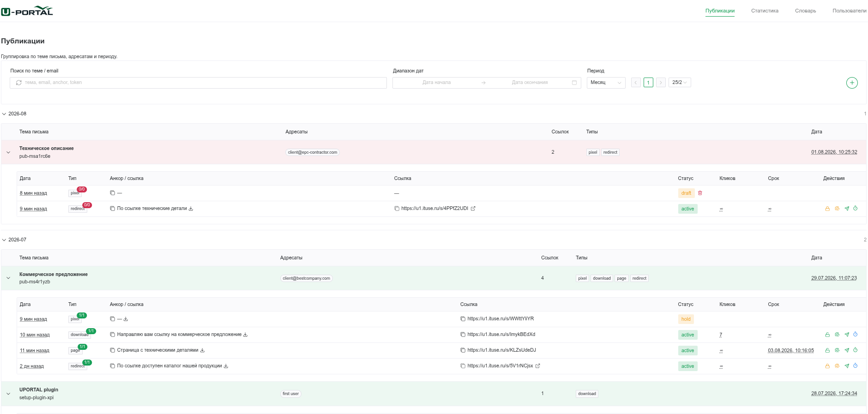Click the lock icon in the 4PPfZ2UDI link row
The width and height of the screenshot is (868, 414).
pyautogui.click(x=827, y=209)
